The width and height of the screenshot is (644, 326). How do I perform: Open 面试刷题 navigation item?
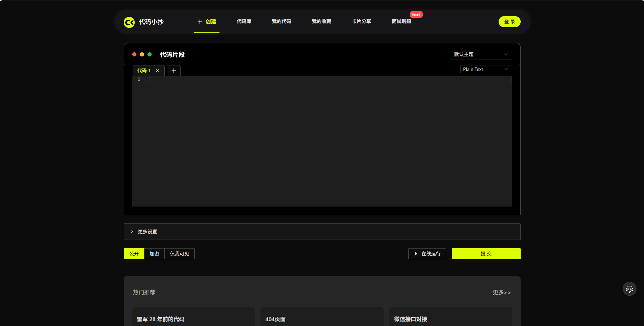pos(401,21)
